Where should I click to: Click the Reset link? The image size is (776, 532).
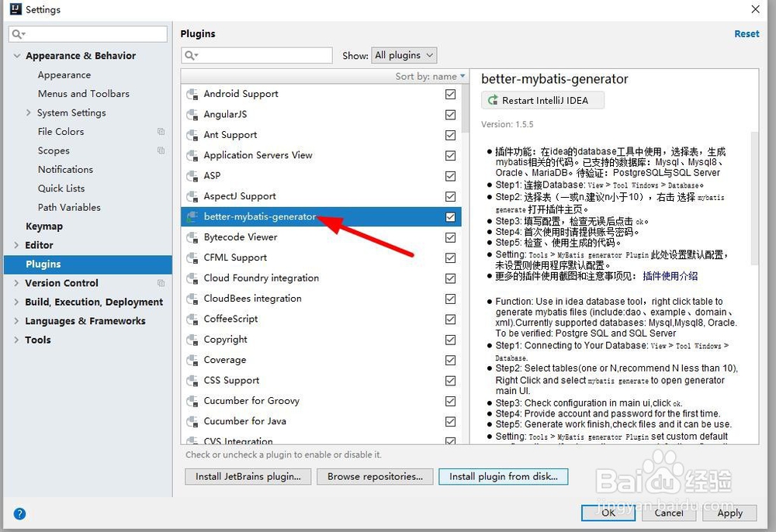click(x=747, y=33)
